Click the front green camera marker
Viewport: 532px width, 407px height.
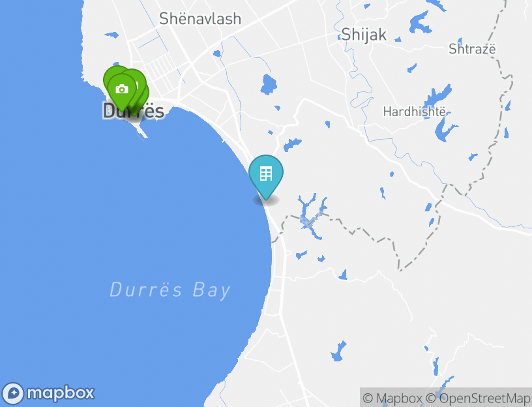(x=122, y=90)
